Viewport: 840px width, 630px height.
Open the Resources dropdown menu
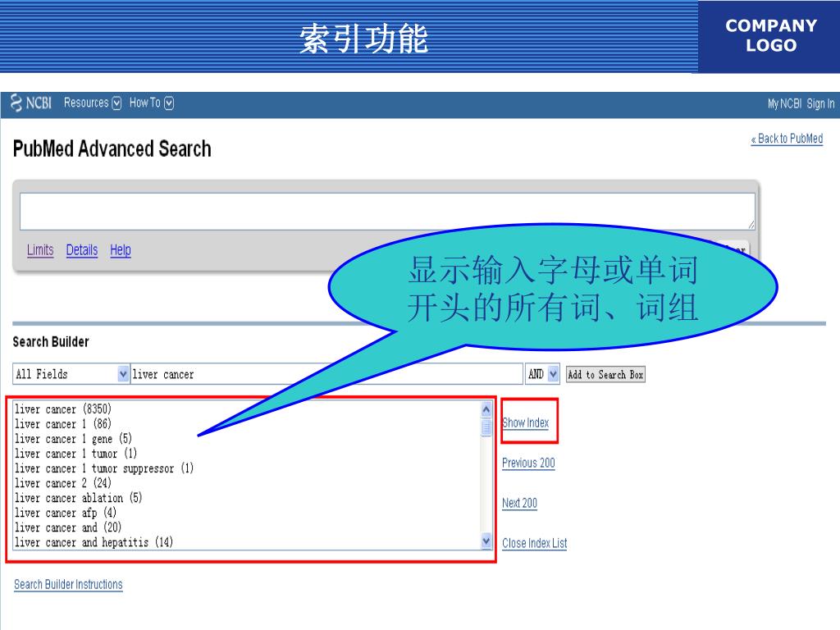click(93, 103)
